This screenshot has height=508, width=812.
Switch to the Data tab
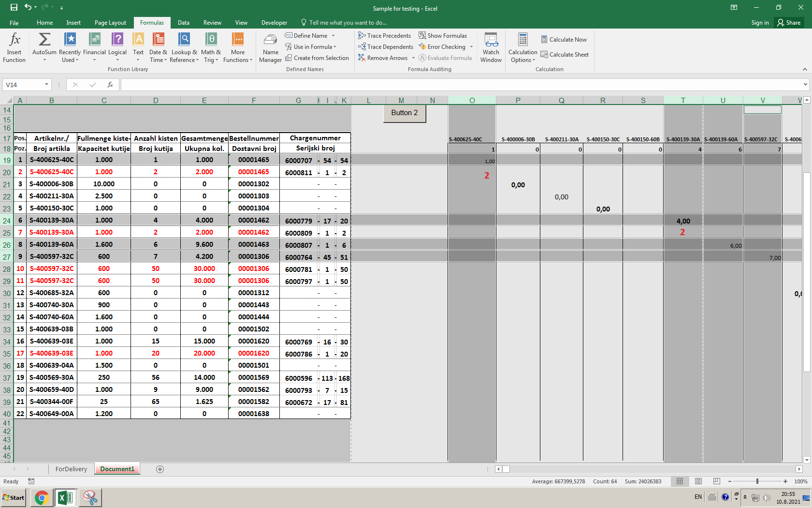coord(183,23)
